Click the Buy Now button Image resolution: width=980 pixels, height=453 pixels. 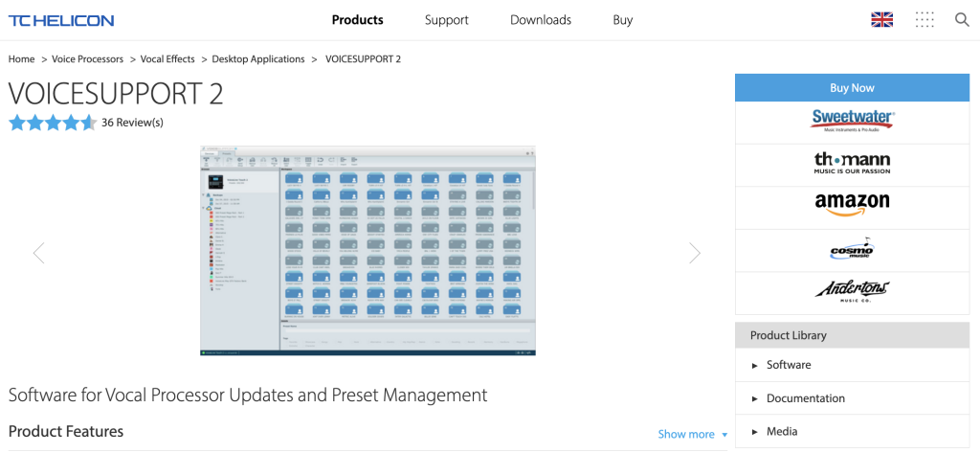[852, 87]
